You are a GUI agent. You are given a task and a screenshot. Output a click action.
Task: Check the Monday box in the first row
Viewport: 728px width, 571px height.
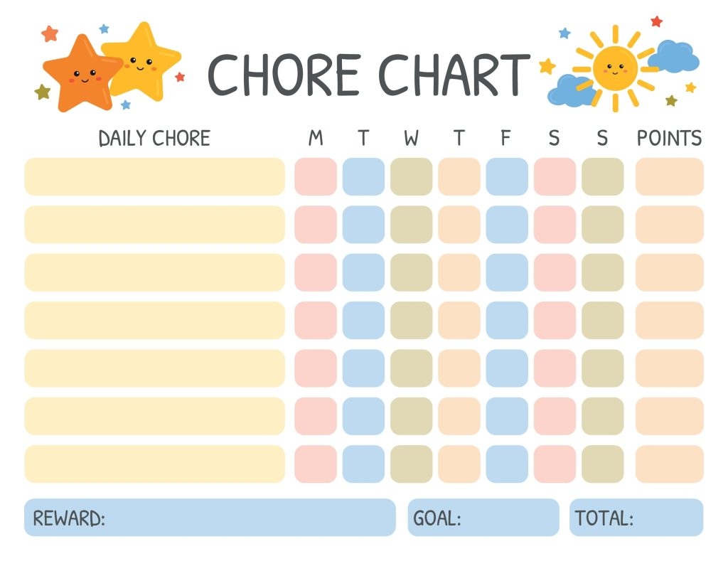[316, 177]
